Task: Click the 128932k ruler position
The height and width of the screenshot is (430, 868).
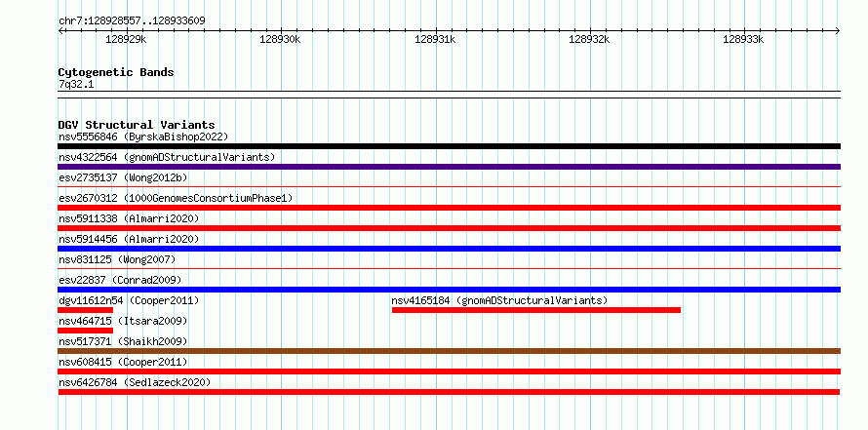Action: (x=589, y=39)
